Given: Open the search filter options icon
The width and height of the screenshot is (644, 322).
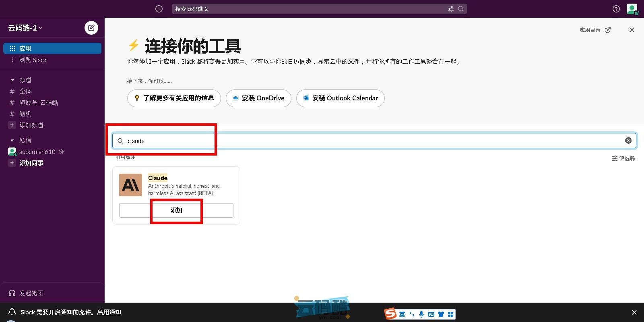Looking at the screenshot, I should tap(451, 9).
